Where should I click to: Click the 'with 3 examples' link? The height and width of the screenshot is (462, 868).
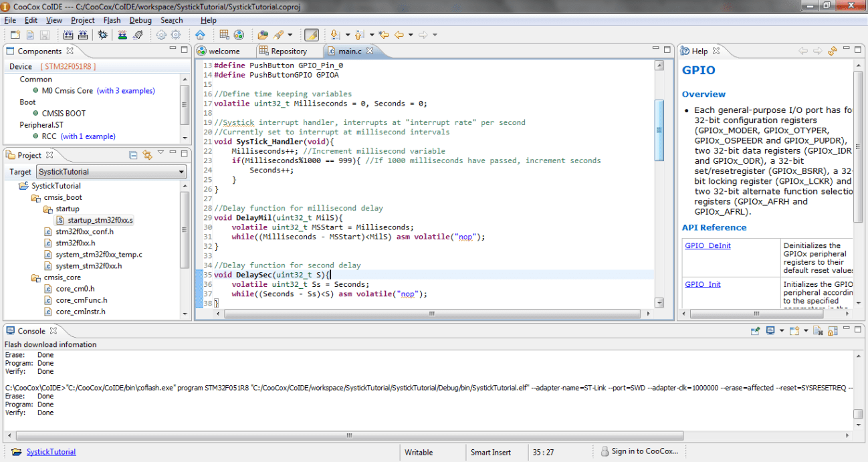pyautogui.click(x=126, y=90)
